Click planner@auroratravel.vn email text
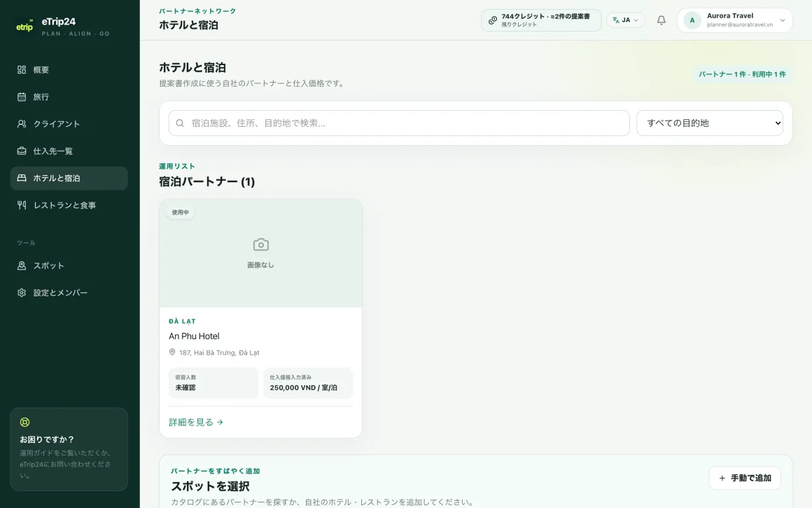The image size is (812, 508). point(739,25)
